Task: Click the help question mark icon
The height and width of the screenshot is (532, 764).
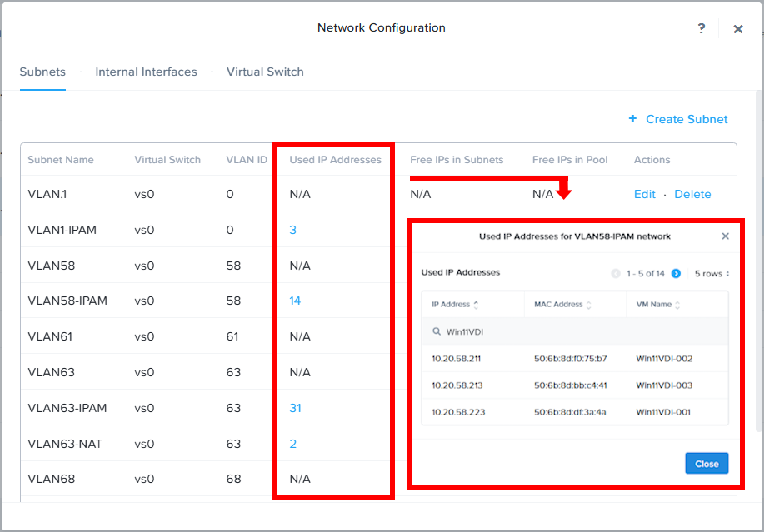Action: coord(702,28)
